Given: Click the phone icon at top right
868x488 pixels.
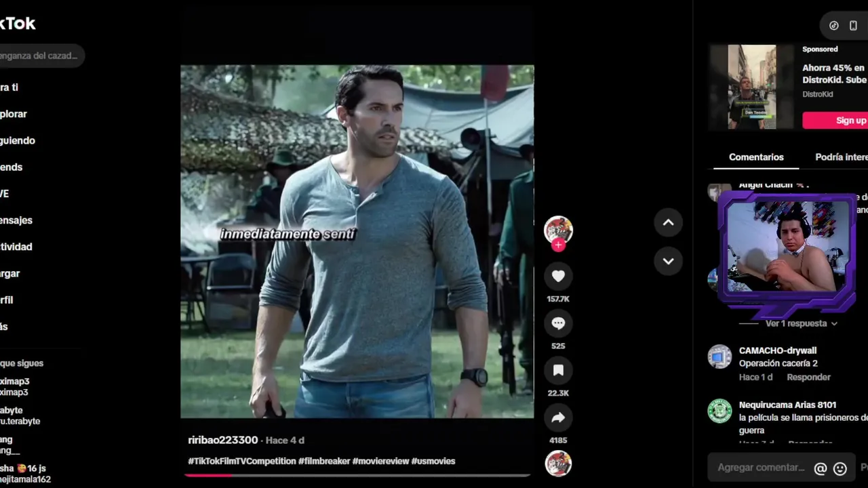Looking at the screenshot, I should tap(853, 26).
